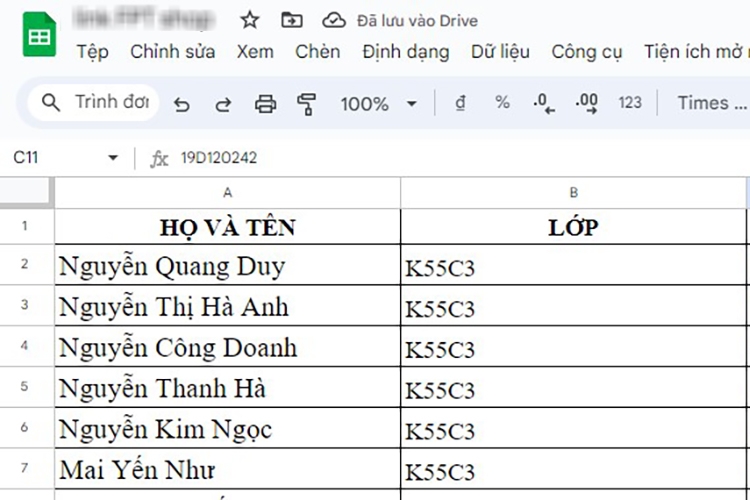This screenshot has width=750, height=500.
Task: Click the redo arrow
Action: click(223, 103)
